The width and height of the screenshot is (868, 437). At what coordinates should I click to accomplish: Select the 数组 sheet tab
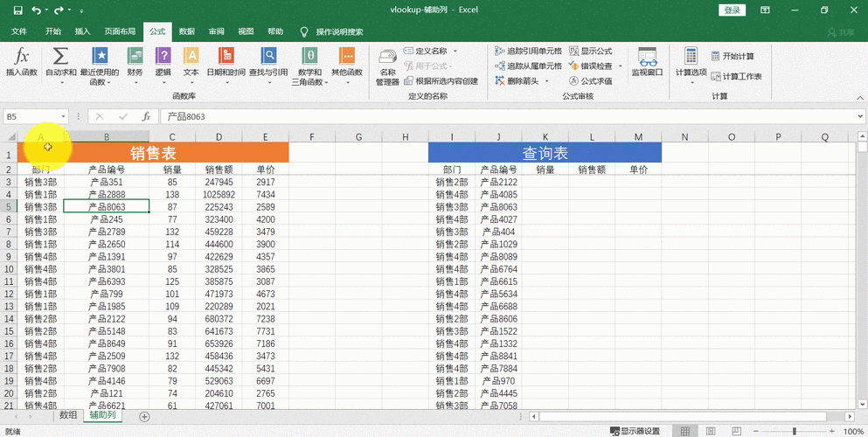point(68,415)
